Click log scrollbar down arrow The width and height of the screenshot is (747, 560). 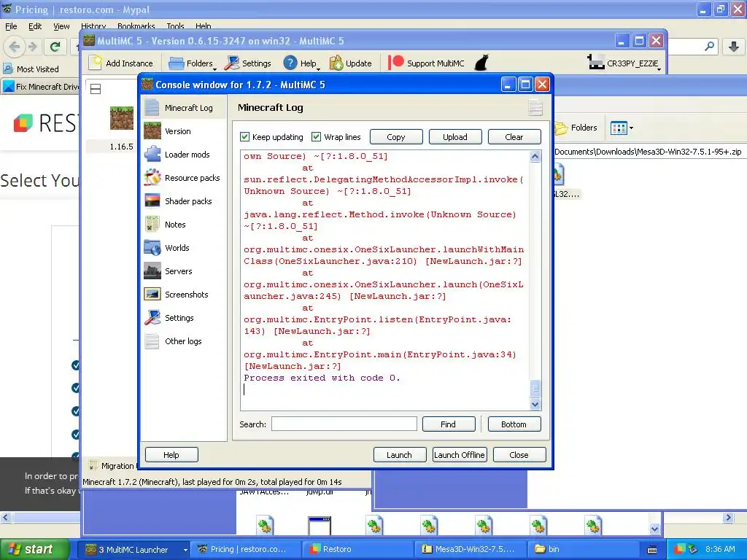[535, 404]
